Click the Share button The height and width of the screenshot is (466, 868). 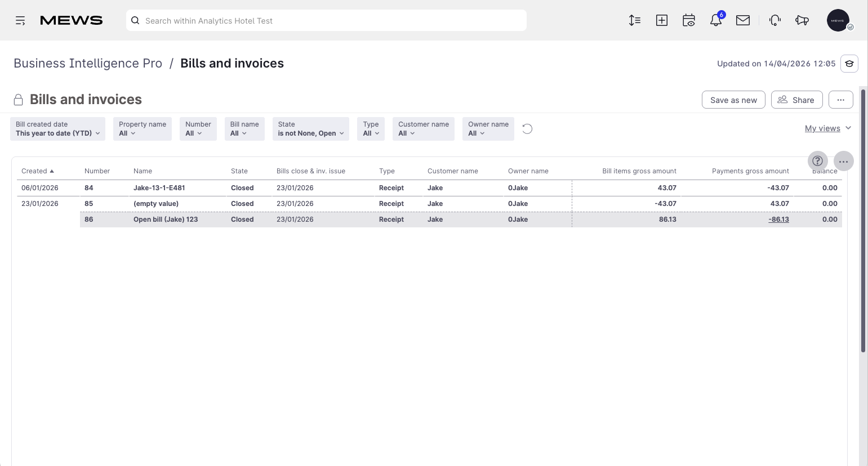(x=797, y=100)
